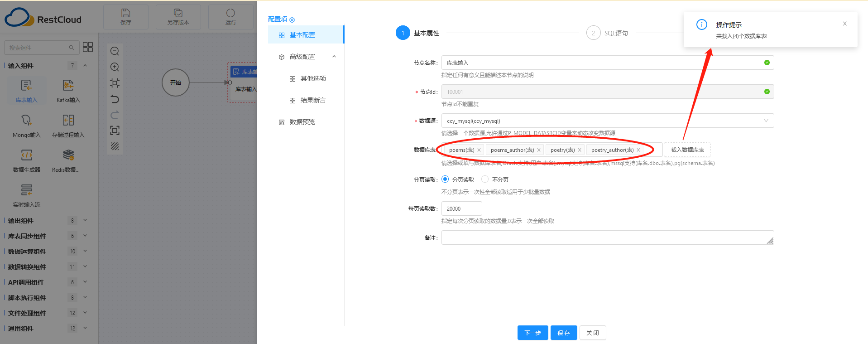Remove the poetry(表) tag
Image resolution: width=868 pixels, height=344 pixels.
pyautogui.click(x=580, y=150)
